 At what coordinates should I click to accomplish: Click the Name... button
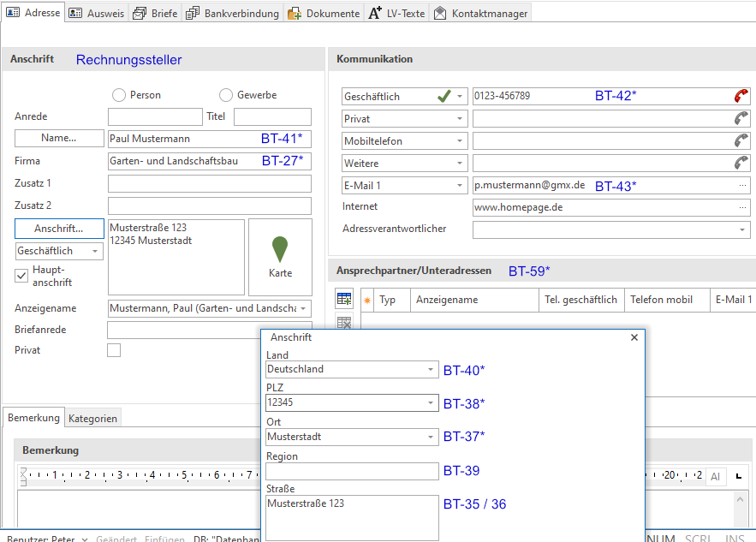coord(59,138)
